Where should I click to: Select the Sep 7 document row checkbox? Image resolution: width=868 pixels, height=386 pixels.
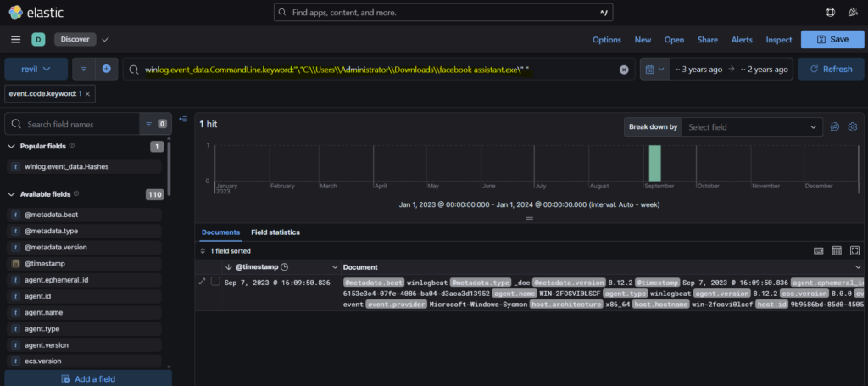coord(216,282)
